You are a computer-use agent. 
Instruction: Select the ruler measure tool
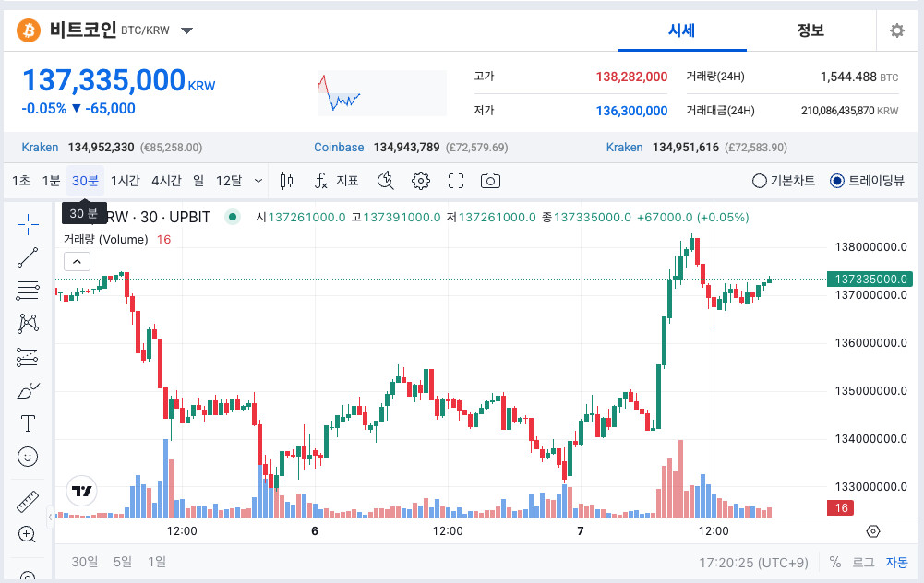(x=28, y=501)
